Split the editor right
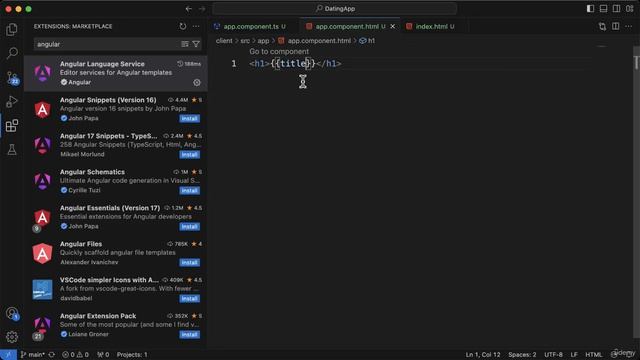Viewport: 640px width, 360px height. (616, 27)
